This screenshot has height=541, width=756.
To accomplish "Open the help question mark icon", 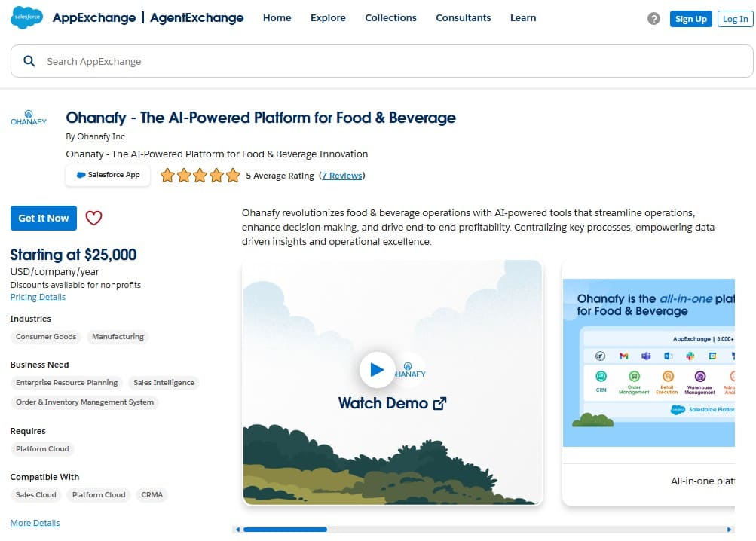I will [653, 19].
